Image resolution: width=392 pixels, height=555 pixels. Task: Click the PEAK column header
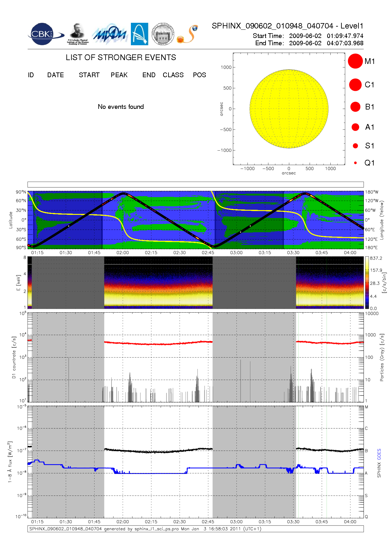119,75
